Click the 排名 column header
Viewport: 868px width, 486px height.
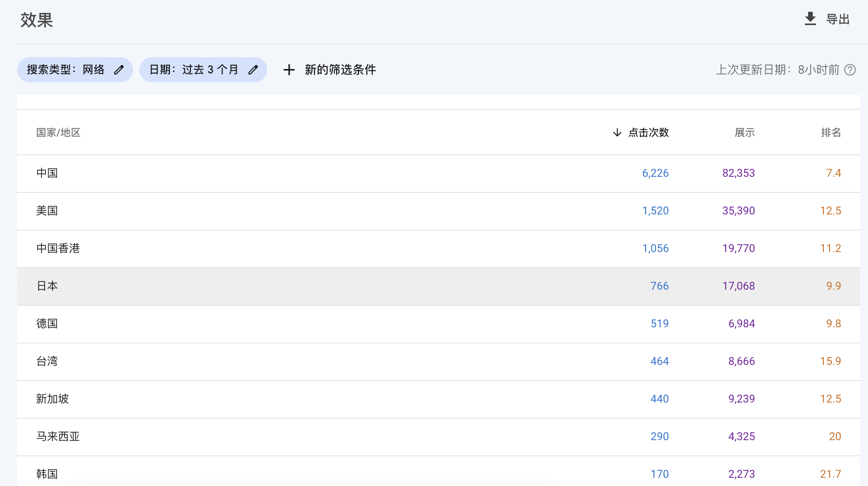[831, 132]
